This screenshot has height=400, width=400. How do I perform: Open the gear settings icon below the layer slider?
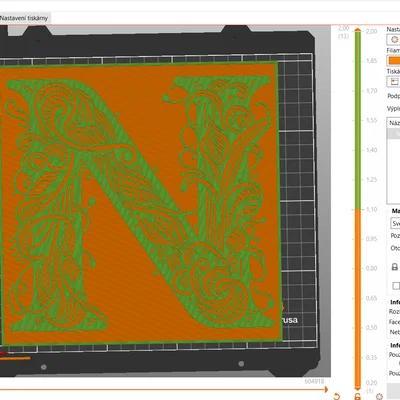pos(379,397)
